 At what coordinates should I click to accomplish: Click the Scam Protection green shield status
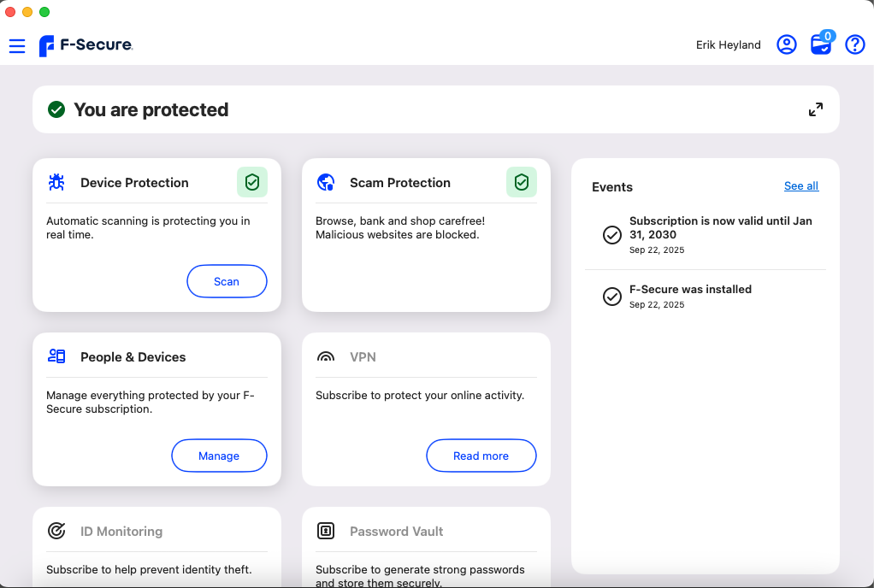click(x=521, y=182)
